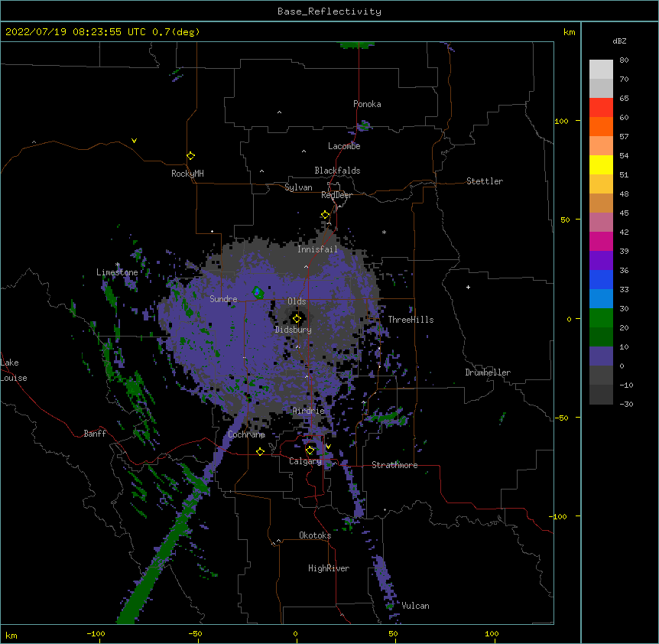Click the white asterisk east of Innisfail
Image resolution: width=659 pixels, height=644 pixels.
(x=384, y=232)
